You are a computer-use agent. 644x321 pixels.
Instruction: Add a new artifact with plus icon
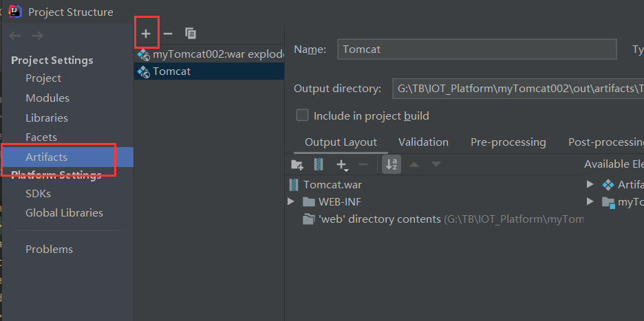pyautogui.click(x=146, y=33)
